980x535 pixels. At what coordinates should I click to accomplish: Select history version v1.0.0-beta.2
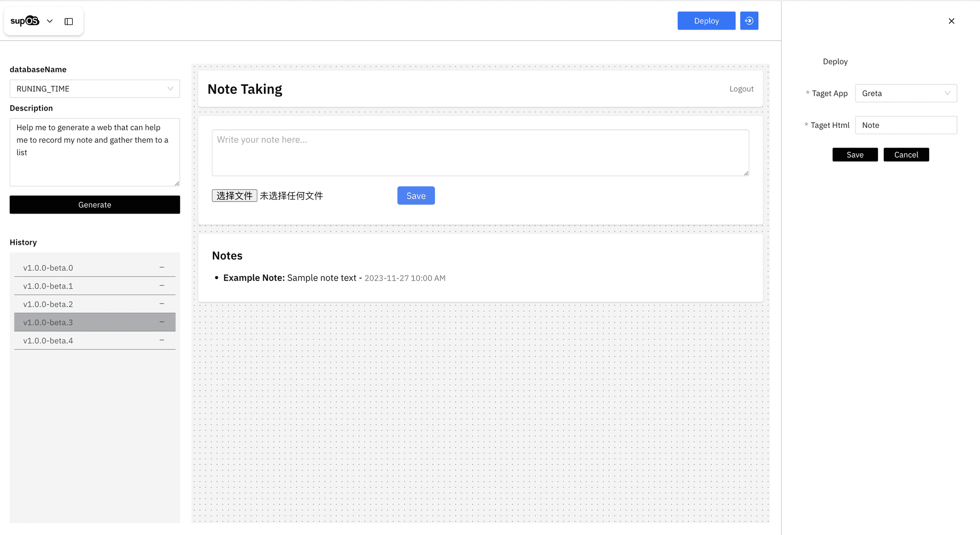pos(95,304)
